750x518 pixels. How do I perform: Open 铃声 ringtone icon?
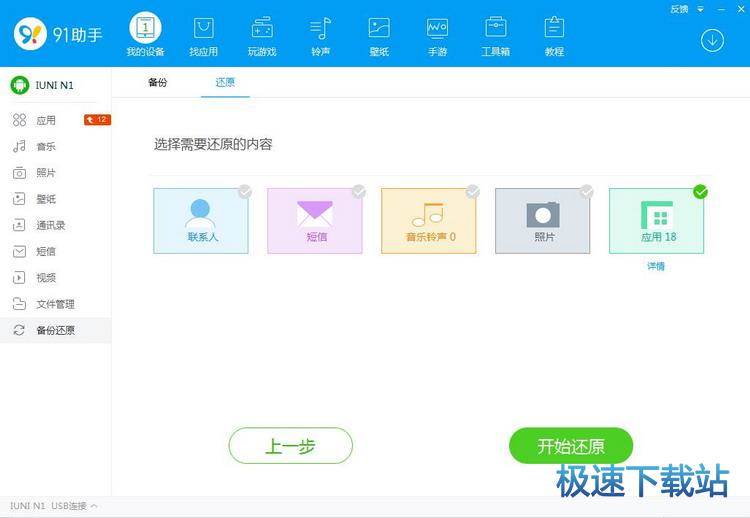(320, 36)
